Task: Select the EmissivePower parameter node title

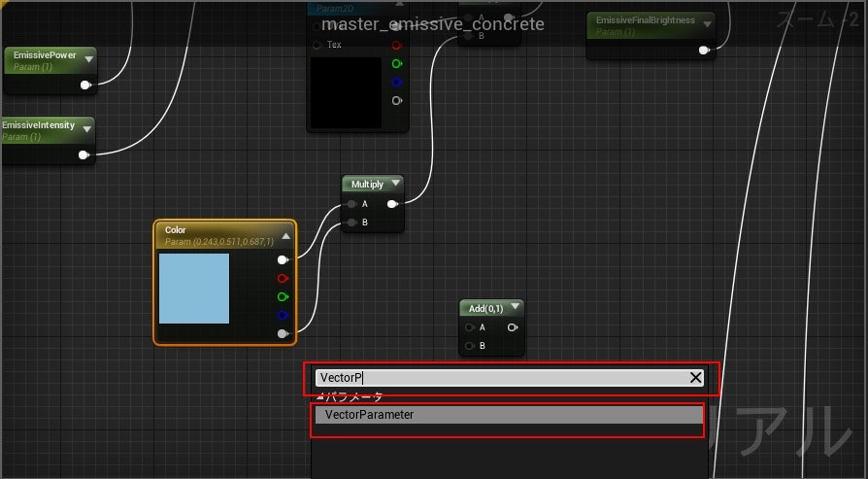Action: pyautogui.click(x=50, y=60)
